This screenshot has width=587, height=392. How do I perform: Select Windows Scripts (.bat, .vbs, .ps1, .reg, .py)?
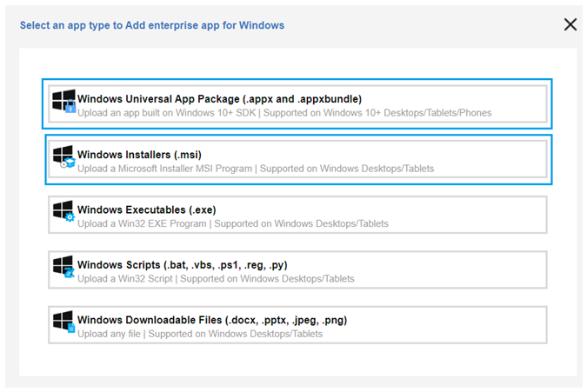(x=297, y=269)
